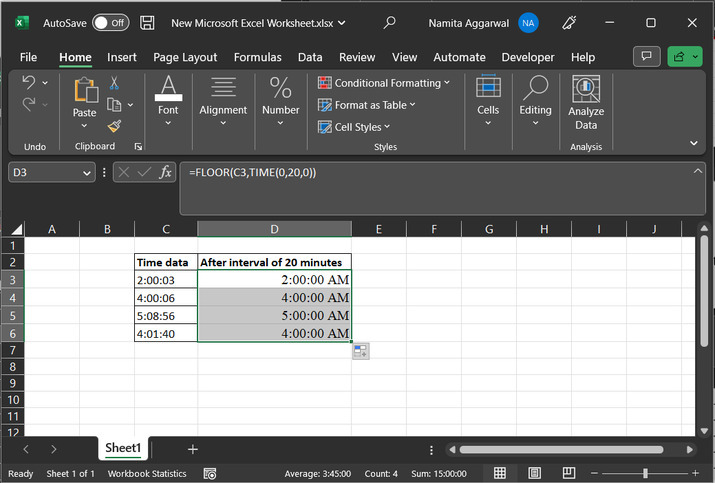Open the Formulas ribbon tab

pos(259,57)
